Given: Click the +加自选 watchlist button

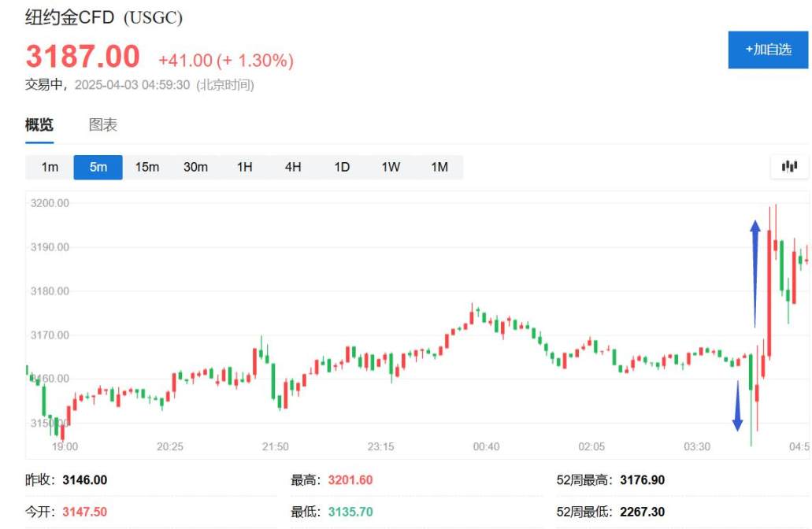Looking at the screenshot, I should pos(768,50).
